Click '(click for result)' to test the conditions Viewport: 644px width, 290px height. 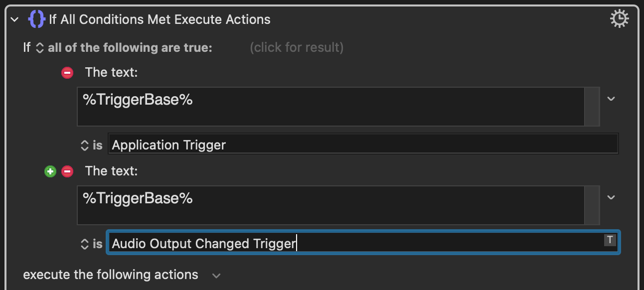pyautogui.click(x=296, y=48)
